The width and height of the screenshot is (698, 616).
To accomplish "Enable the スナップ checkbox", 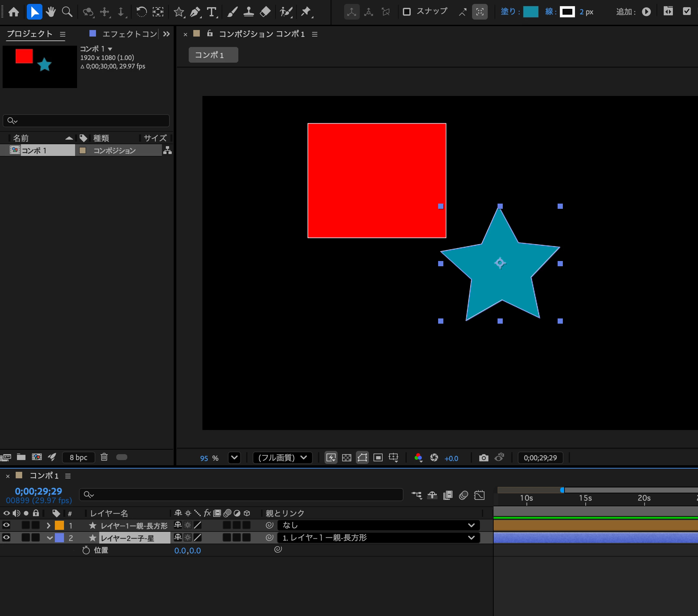I will (x=406, y=12).
